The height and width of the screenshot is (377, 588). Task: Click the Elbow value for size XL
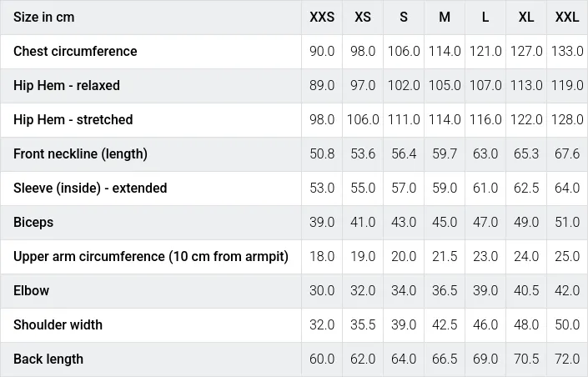point(526,290)
